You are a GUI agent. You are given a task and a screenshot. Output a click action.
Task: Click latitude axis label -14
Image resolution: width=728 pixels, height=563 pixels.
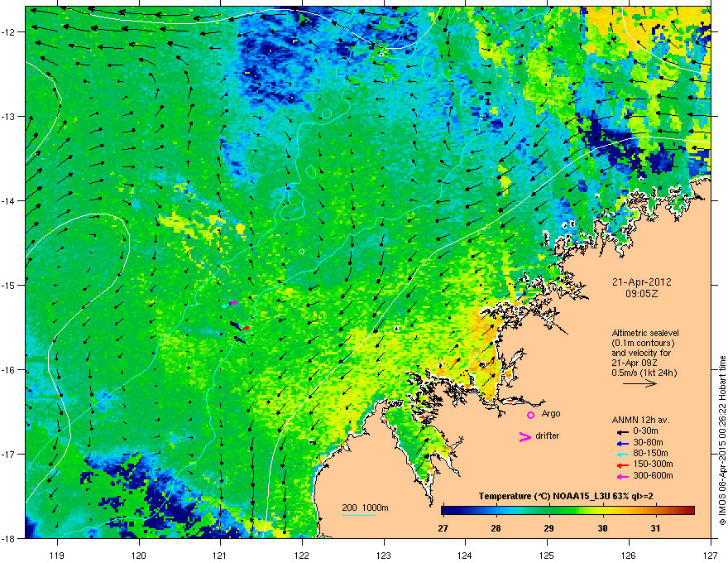[8, 201]
